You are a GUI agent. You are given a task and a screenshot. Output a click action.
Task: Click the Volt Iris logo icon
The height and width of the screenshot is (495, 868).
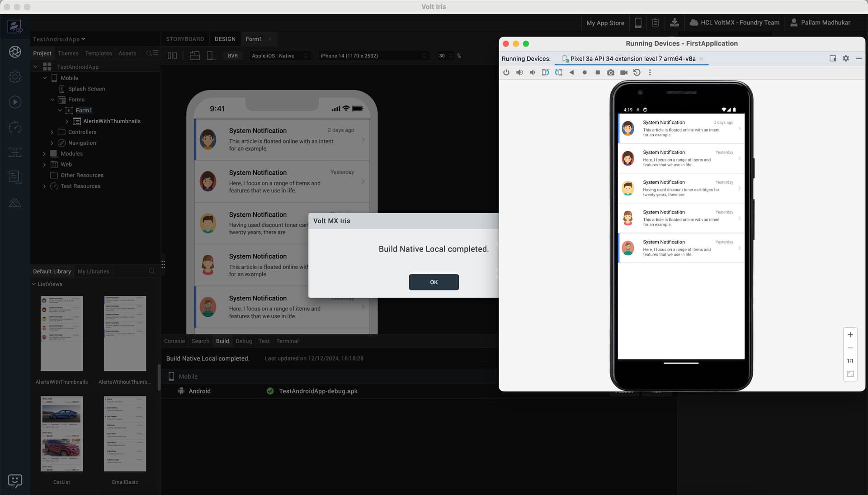point(15,27)
